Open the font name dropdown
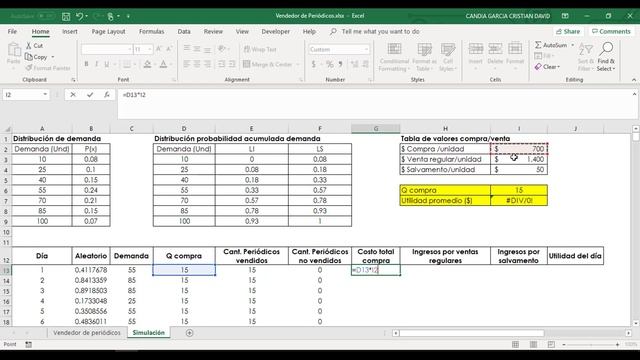 (x=130, y=49)
